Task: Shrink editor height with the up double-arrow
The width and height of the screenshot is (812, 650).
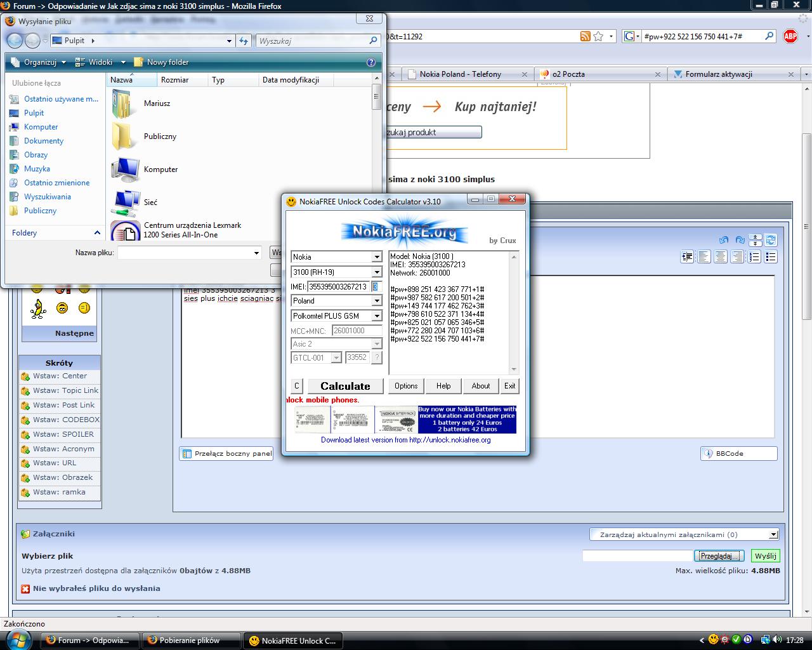Action: coord(756,237)
